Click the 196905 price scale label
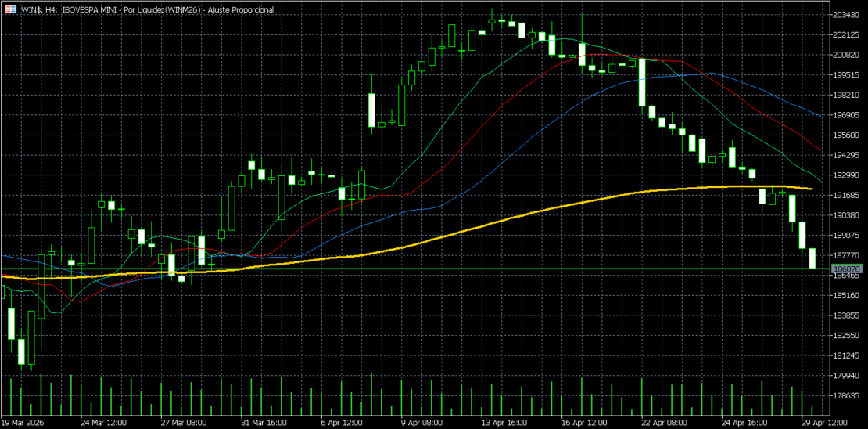This screenshot has height=429, width=868. tap(845, 115)
